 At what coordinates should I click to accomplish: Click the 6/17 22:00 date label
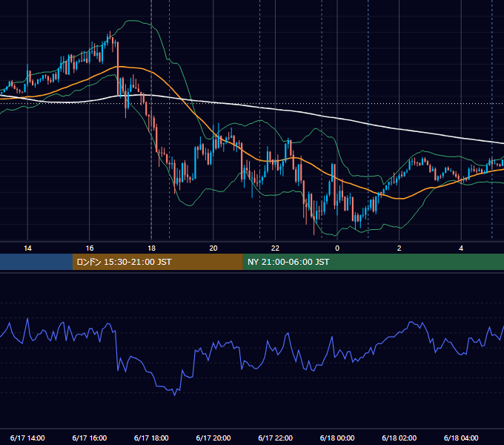pos(276,438)
